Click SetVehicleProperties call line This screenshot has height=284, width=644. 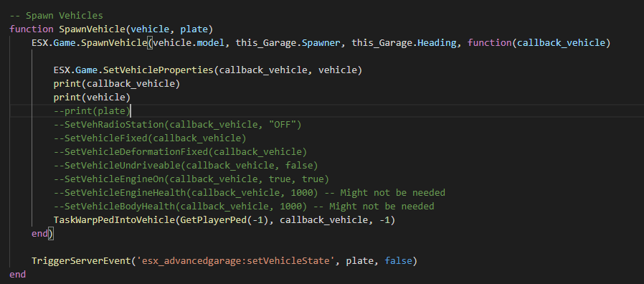point(208,70)
